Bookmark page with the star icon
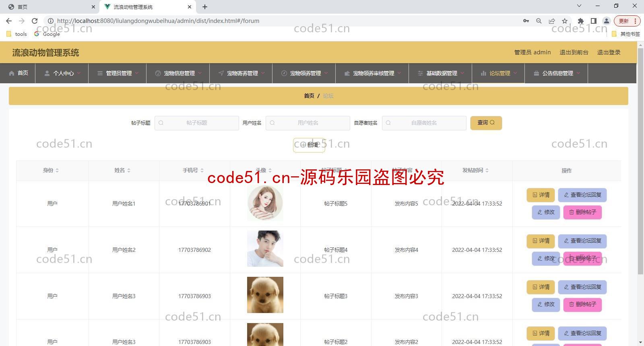644x346 pixels. [565, 21]
